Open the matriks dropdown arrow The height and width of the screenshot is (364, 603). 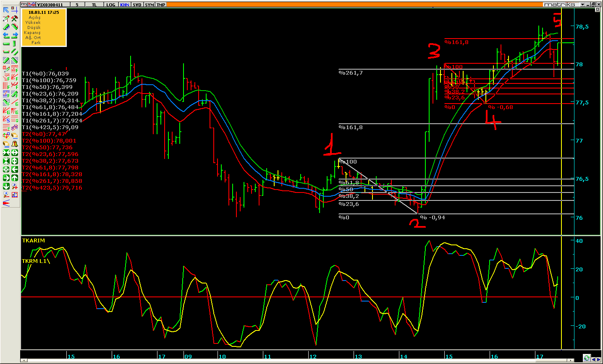tap(582, 5)
